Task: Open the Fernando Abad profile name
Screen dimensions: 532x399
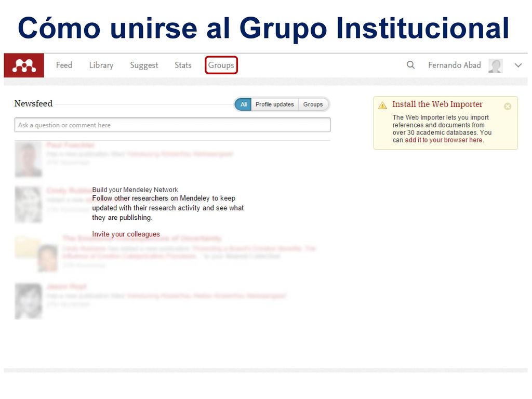Action: 454,65
